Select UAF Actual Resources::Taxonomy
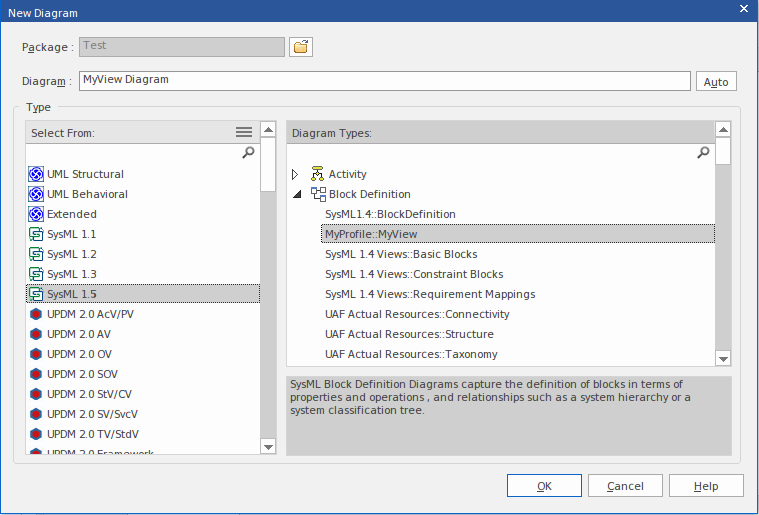Screen dimensions: 759x515 click(411, 354)
